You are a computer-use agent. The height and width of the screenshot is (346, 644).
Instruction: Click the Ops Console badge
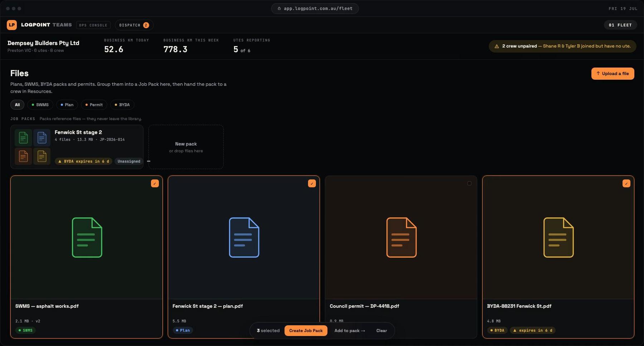93,25
